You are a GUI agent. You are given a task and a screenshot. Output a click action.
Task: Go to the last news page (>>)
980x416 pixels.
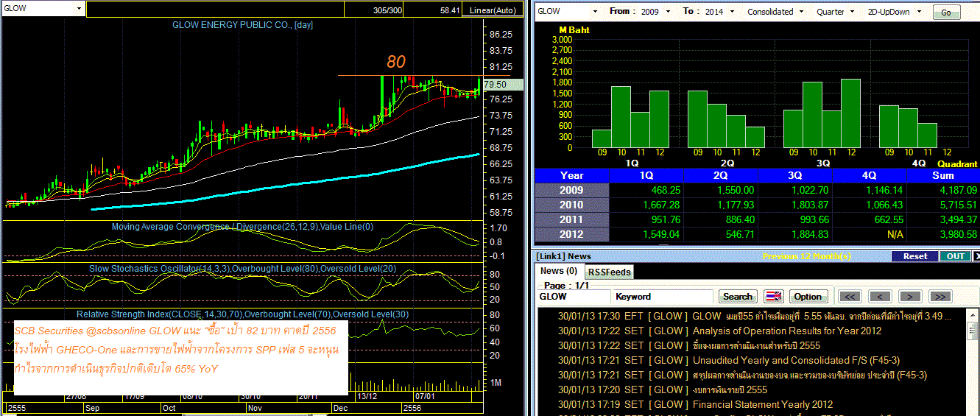pos(940,297)
